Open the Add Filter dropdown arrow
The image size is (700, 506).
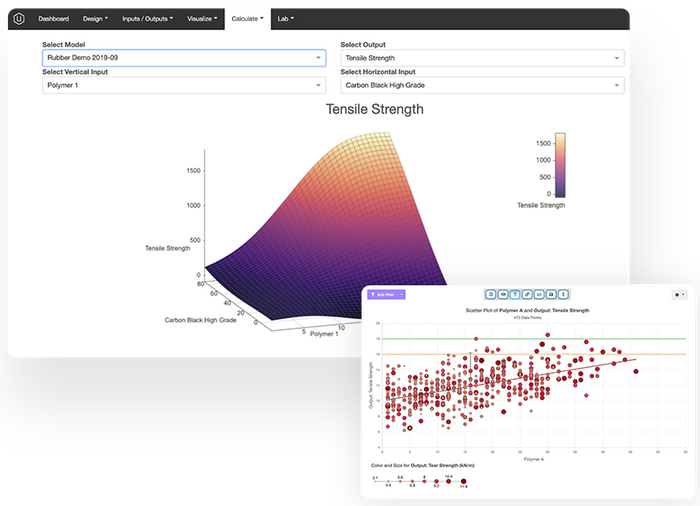(402, 295)
